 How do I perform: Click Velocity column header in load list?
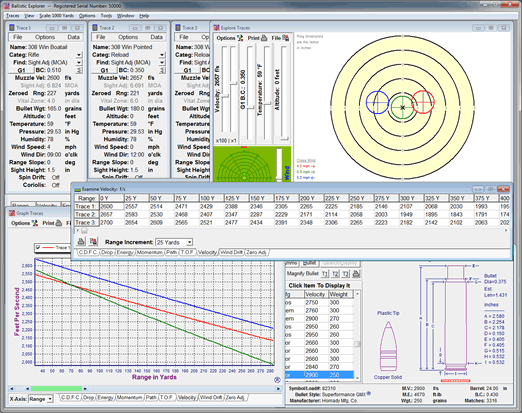pos(316,294)
